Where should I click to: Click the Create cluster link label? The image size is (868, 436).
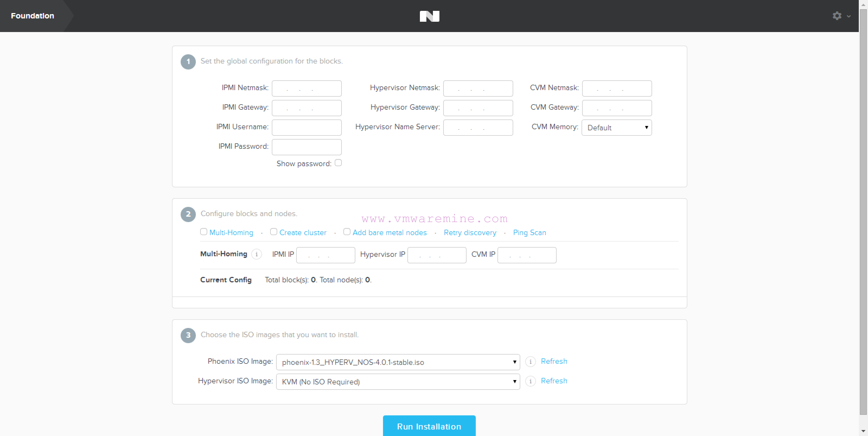point(303,233)
